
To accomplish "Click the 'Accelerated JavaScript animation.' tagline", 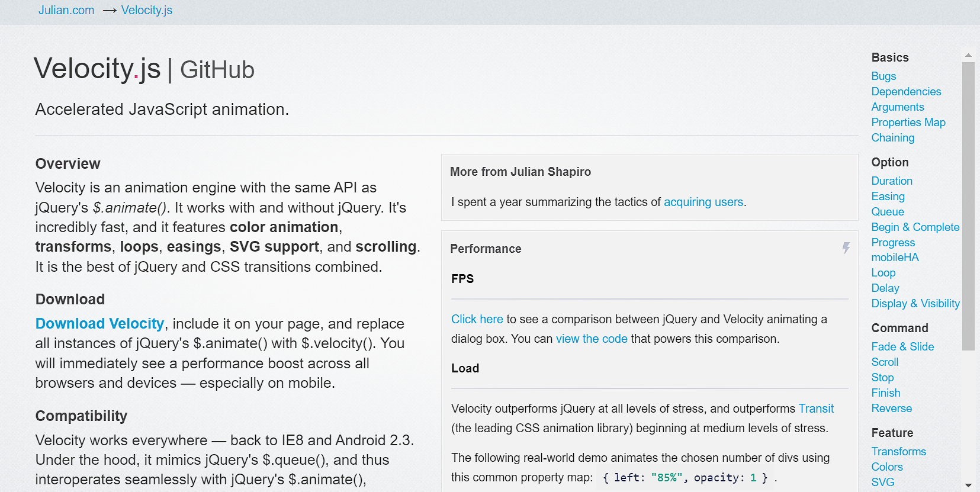I will coord(162,110).
